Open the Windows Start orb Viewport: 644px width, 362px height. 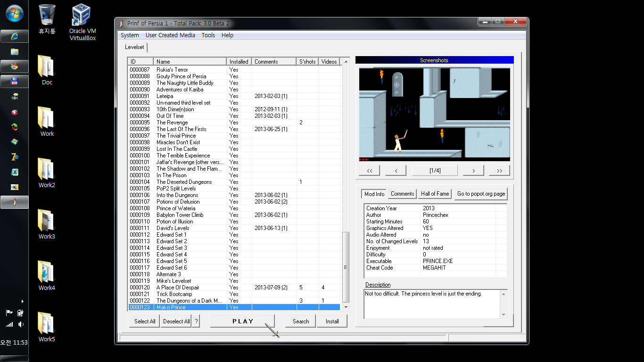tap(14, 13)
